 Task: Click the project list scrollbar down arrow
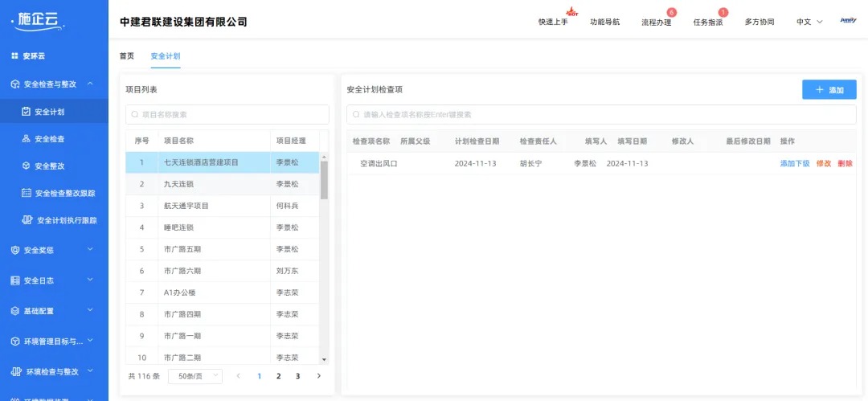pos(324,359)
